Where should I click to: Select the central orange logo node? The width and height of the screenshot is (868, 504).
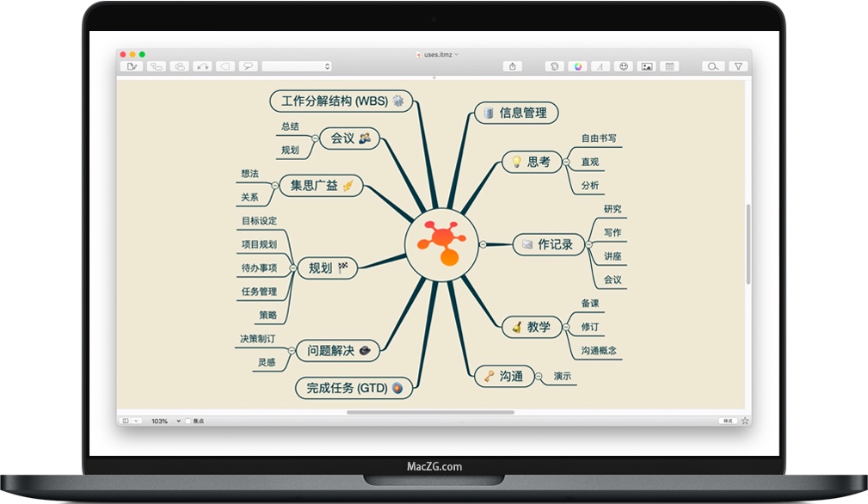[x=441, y=244]
